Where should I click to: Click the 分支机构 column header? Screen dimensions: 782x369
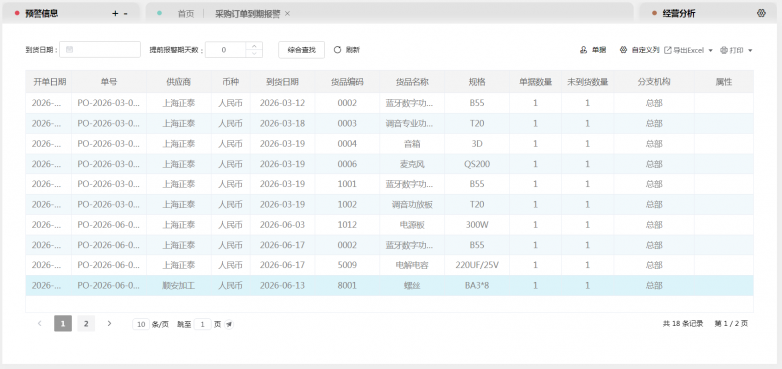coord(654,82)
